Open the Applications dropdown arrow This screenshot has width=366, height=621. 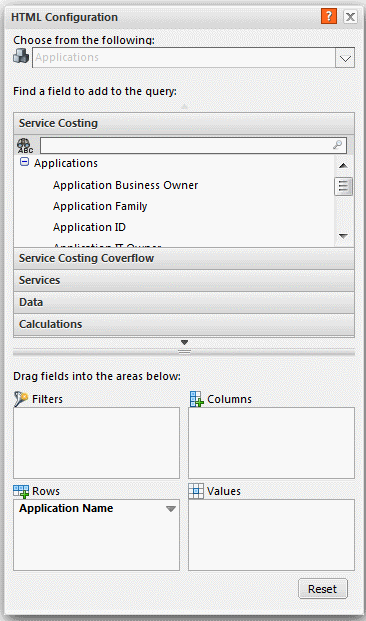[345, 58]
